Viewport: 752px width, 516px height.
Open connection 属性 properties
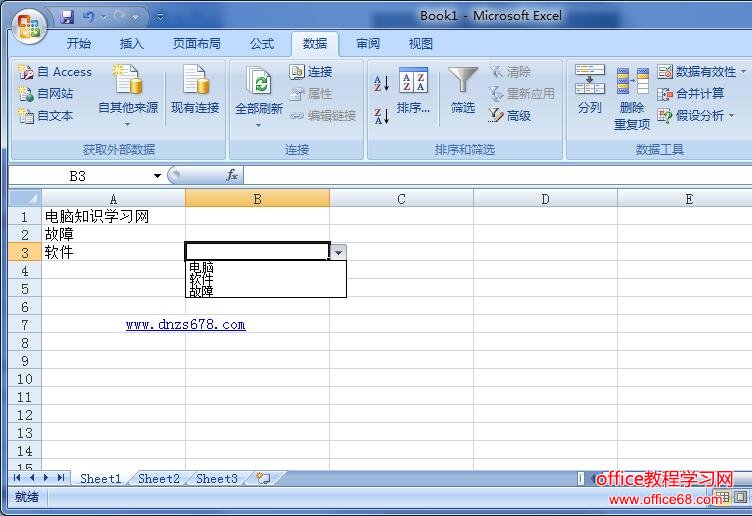click(x=311, y=94)
